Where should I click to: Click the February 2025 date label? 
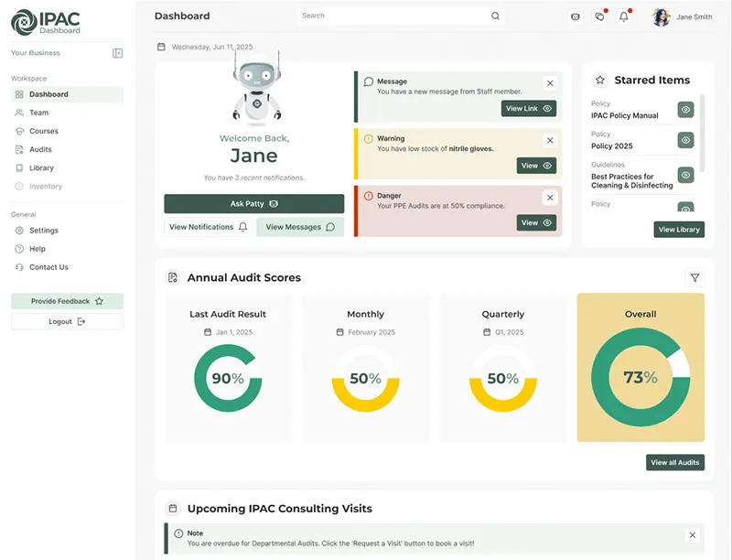pyautogui.click(x=371, y=332)
